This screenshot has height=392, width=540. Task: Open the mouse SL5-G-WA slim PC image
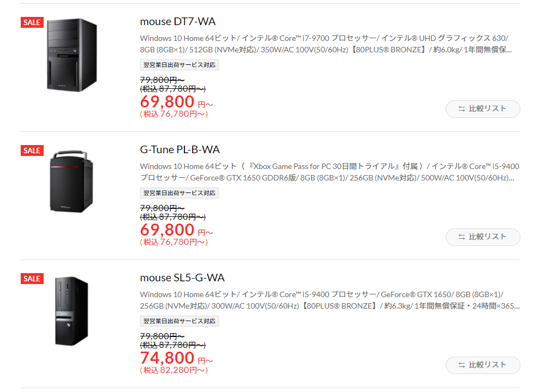71,311
